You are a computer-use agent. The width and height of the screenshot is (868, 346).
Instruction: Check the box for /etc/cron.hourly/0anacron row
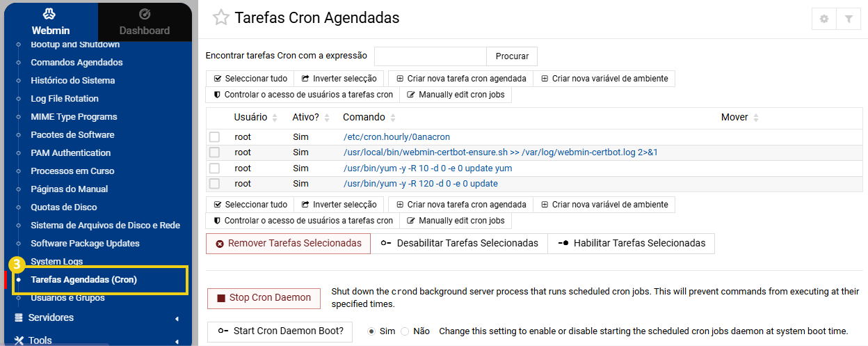[215, 137]
